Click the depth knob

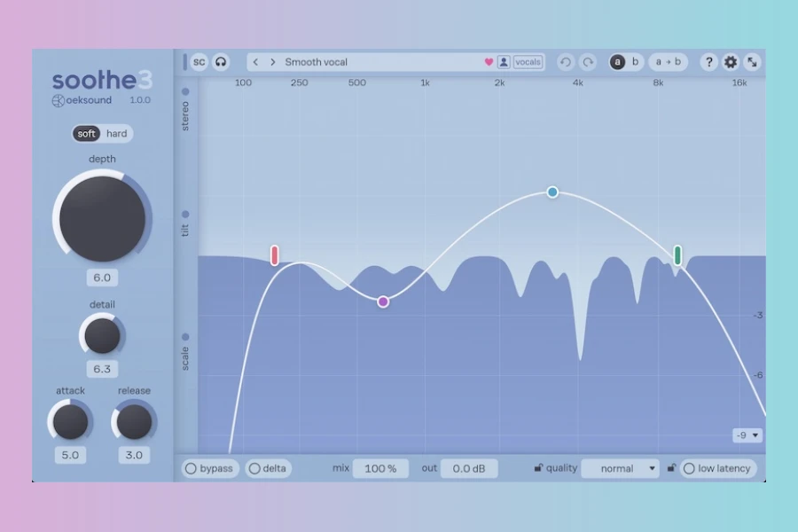point(102,219)
